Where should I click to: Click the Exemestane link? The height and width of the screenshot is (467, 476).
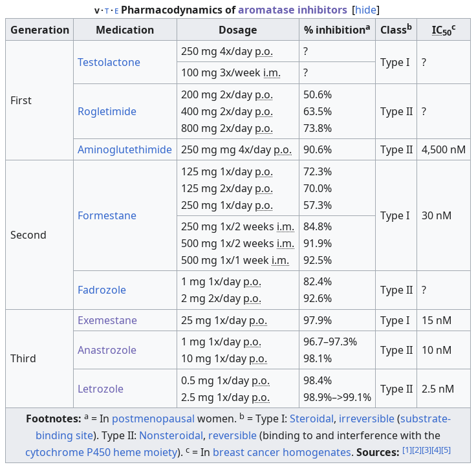click(107, 320)
